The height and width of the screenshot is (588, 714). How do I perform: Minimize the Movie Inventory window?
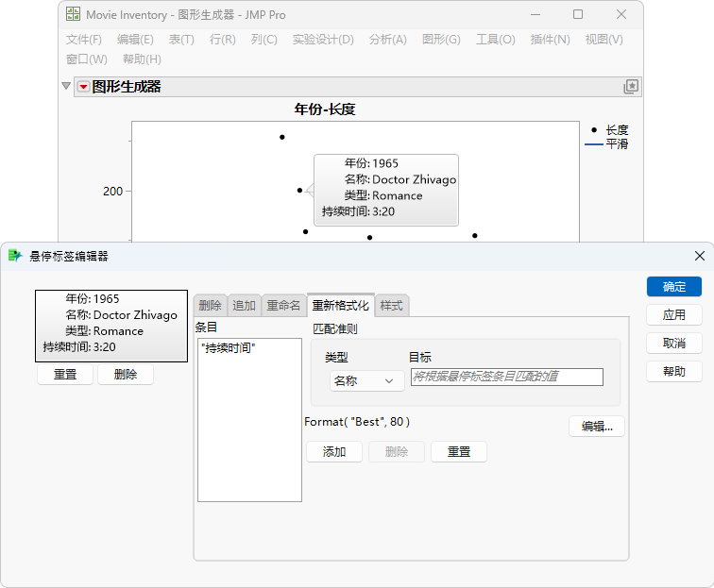pyautogui.click(x=535, y=14)
